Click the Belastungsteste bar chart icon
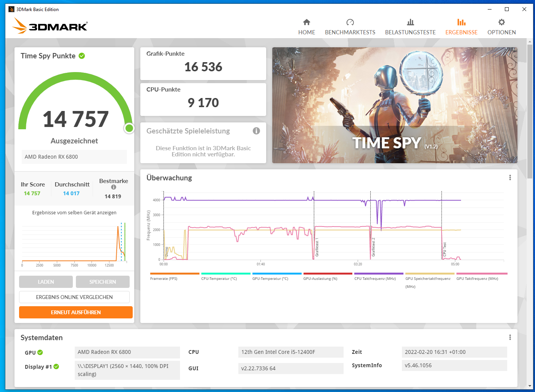This screenshot has height=392, width=535. (x=410, y=22)
